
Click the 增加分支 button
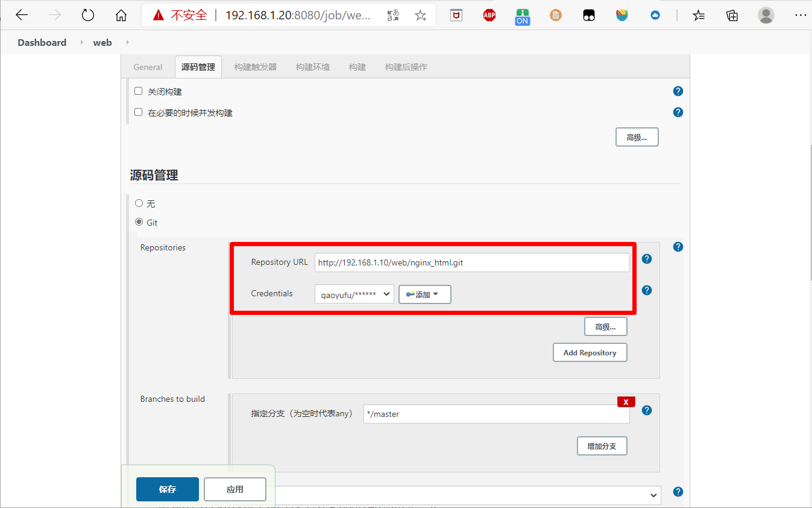click(602, 446)
